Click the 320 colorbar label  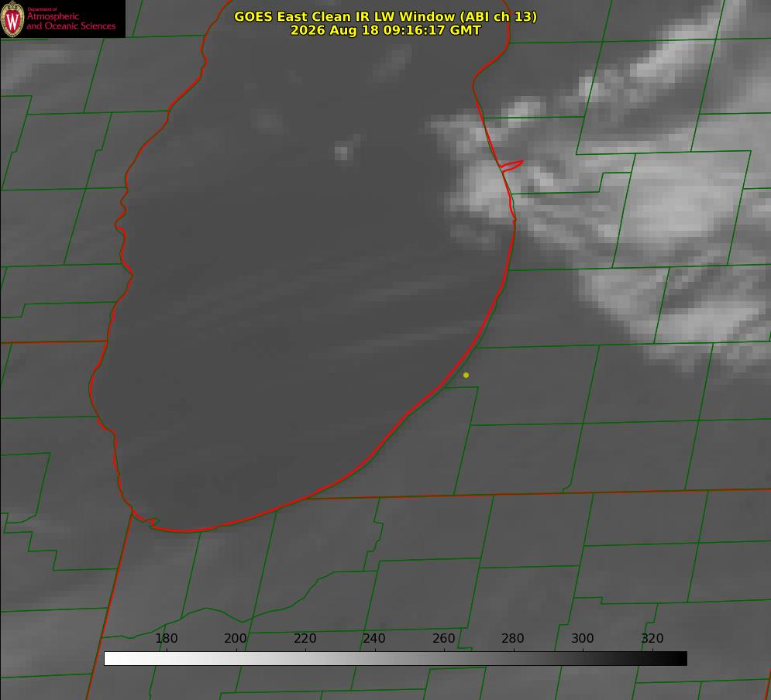(x=652, y=638)
